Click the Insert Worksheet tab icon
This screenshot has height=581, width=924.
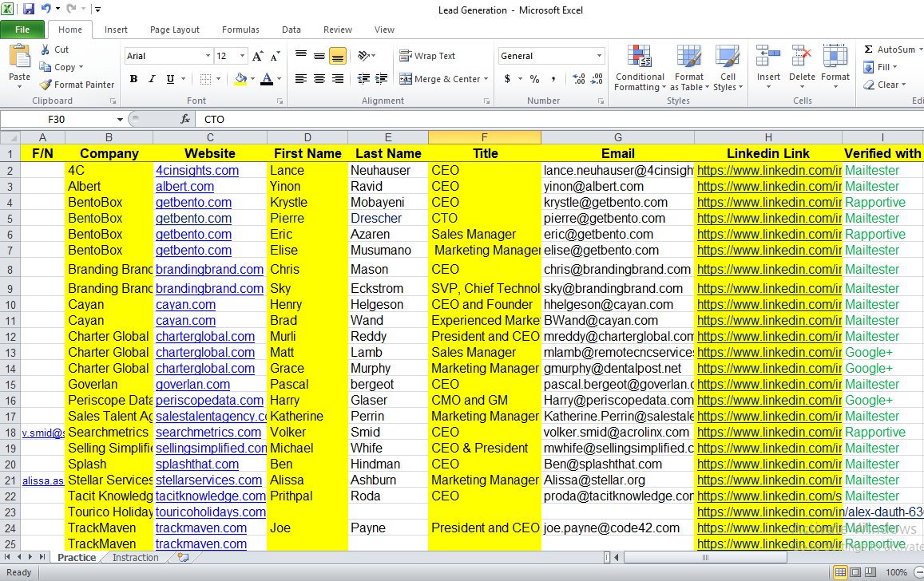[183, 557]
